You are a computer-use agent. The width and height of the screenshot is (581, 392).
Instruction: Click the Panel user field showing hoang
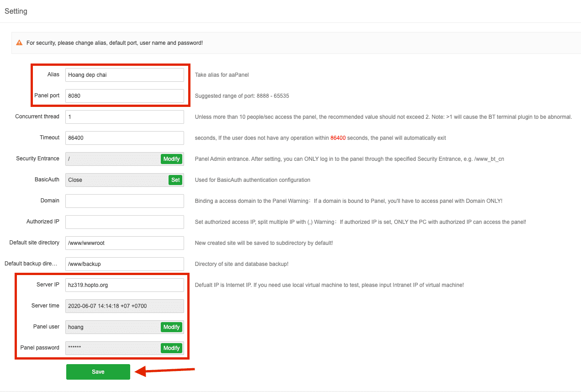[x=112, y=327]
